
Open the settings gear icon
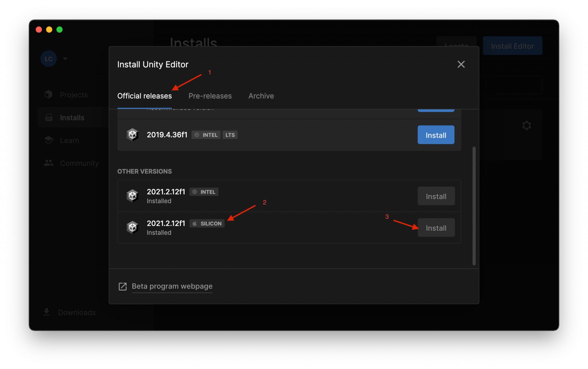coord(527,125)
